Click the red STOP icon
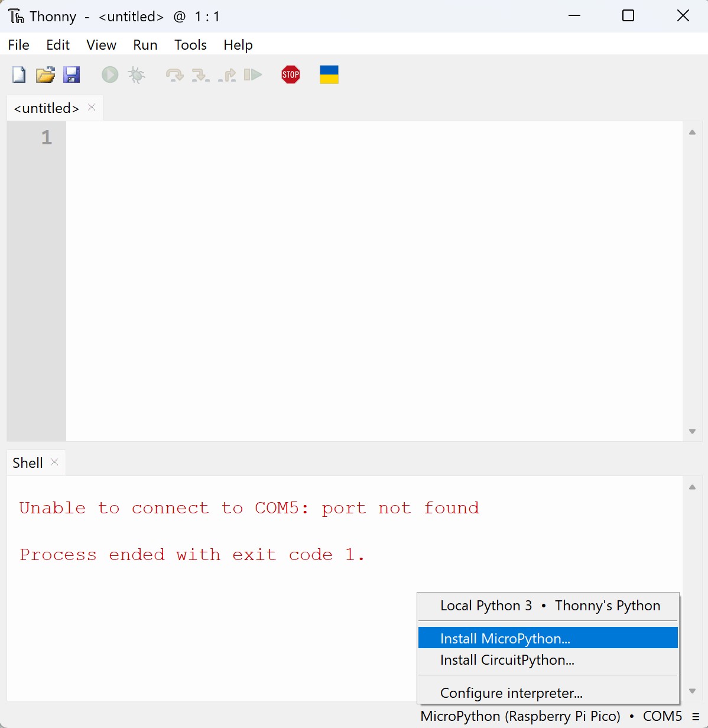 tap(291, 75)
